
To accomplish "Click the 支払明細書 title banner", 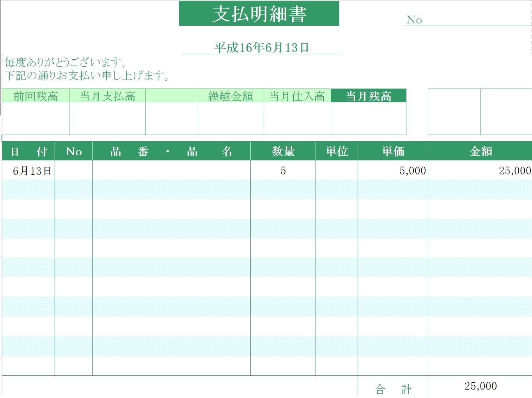I will coord(259,14).
